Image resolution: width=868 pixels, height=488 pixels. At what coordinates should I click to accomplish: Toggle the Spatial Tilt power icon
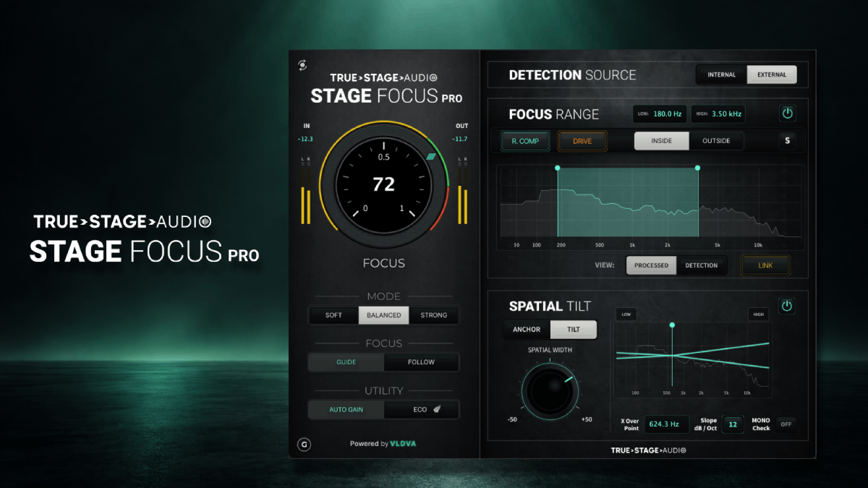(787, 306)
